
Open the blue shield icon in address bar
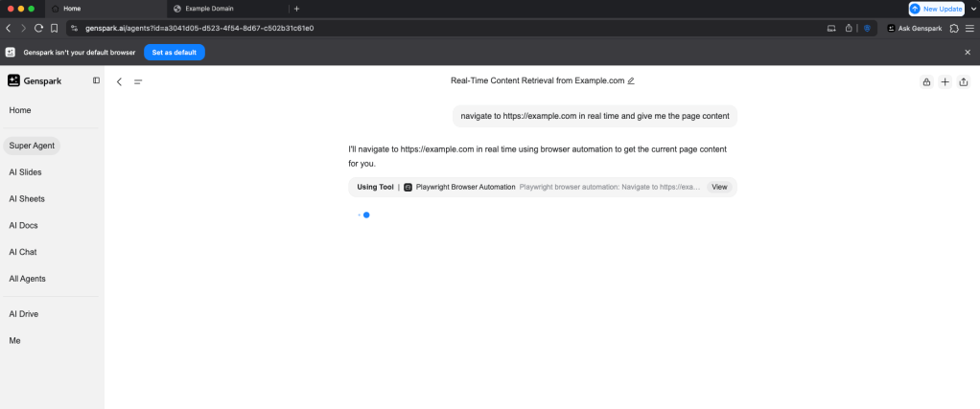pos(867,28)
